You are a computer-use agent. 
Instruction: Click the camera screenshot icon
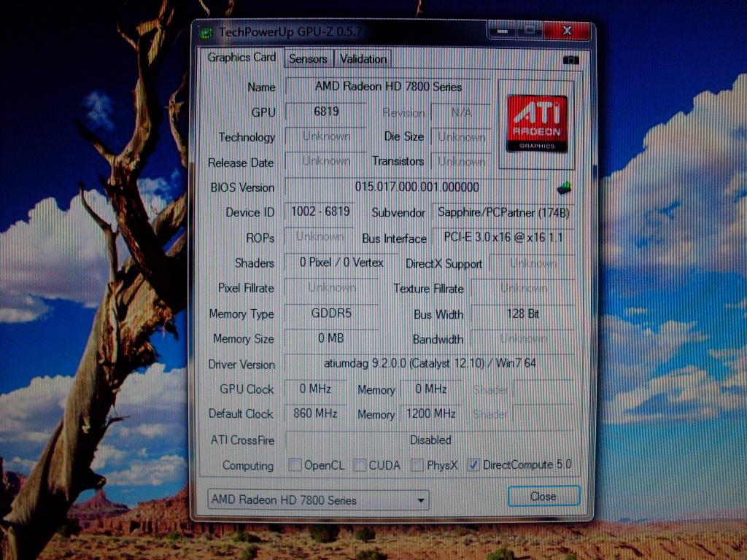pos(570,60)
